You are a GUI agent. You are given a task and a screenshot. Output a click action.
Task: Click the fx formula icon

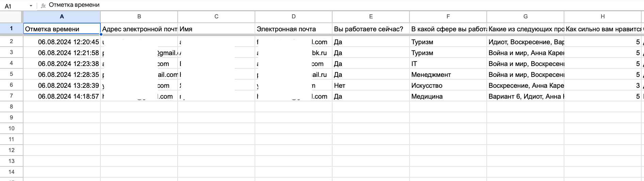click(x=43, y=5)
